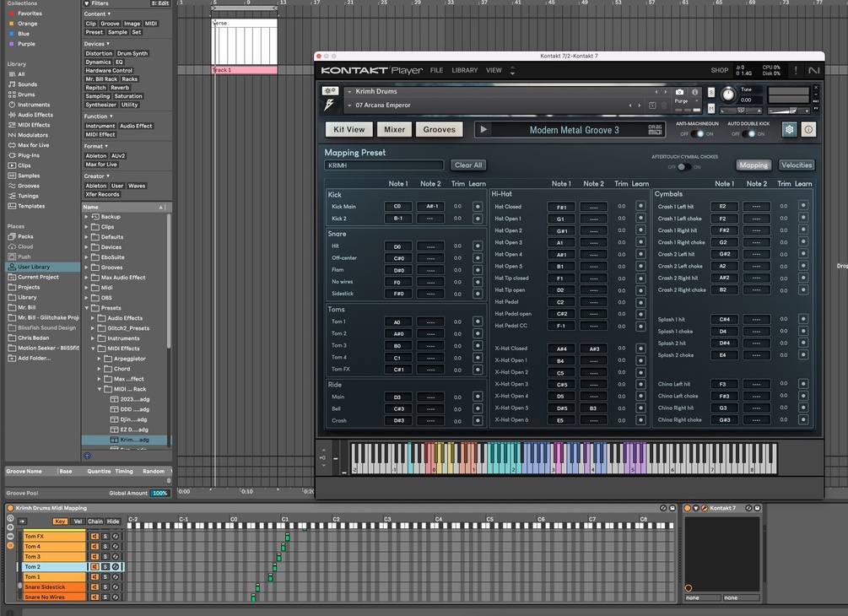Hot-swap the Krimh Drums Midi Mapping rack

click(x=663, y=508)
